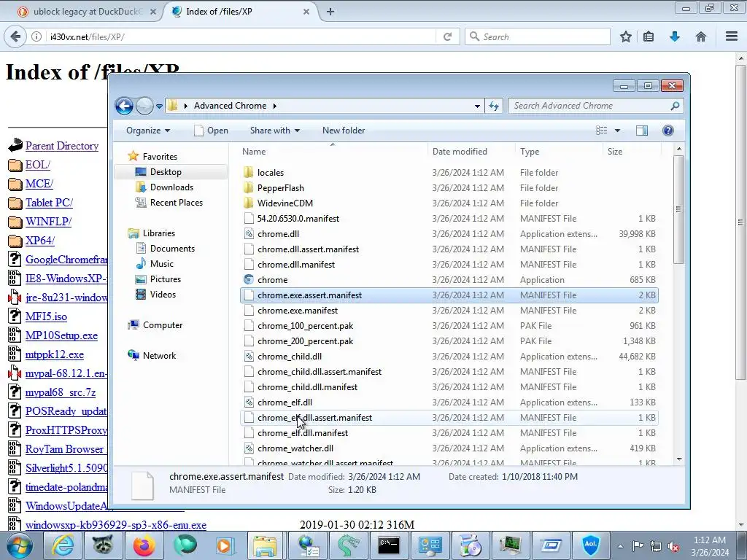Select the chrome_watcher.dll file icon
Screen dimensions: 747x560
(248, 448)
